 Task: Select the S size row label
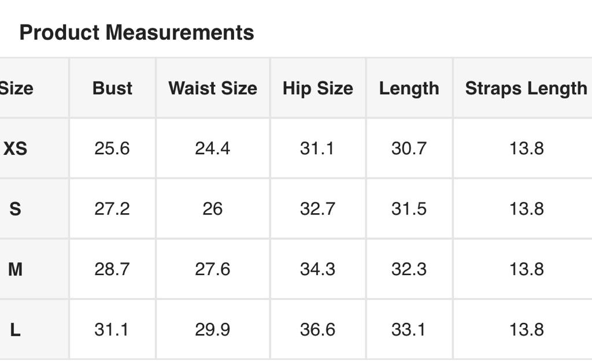point(15,209)
